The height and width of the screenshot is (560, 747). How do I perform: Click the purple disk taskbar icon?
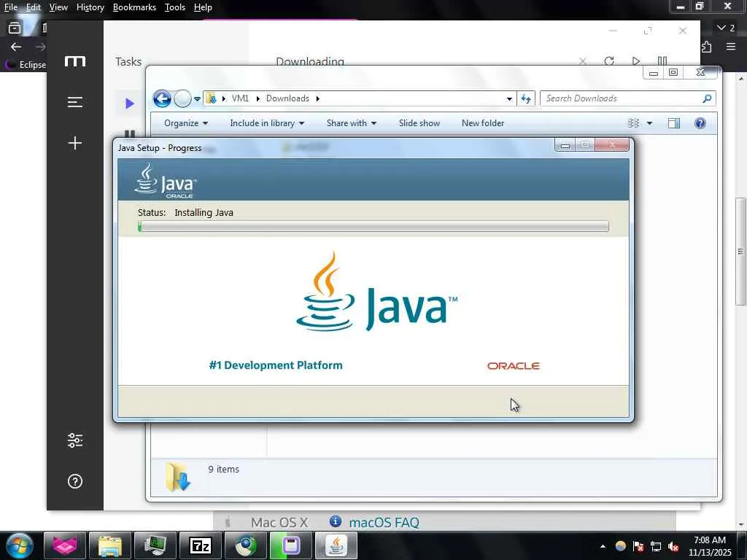(x=290, y=545)
